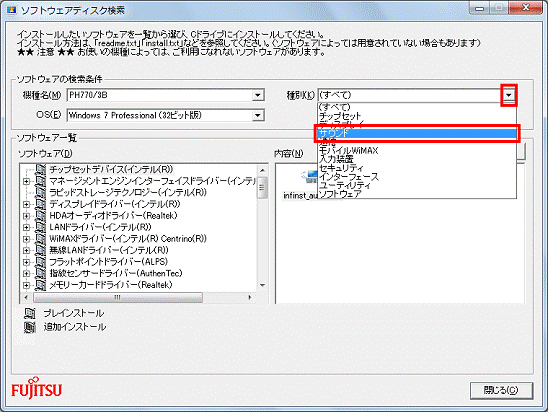Screen dimensions: 548x412
Task: Click icon beside WiMAXドライバー entry
Action: point(41,239)
